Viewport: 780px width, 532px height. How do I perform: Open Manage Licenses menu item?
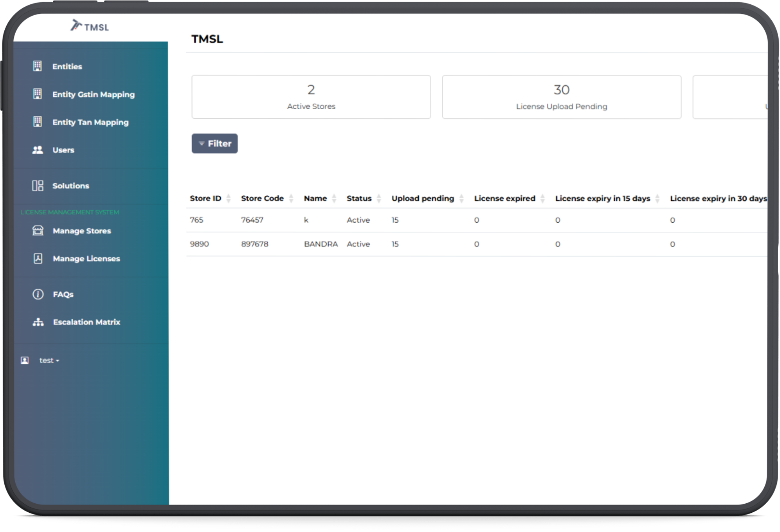click(x=86, y=259)
